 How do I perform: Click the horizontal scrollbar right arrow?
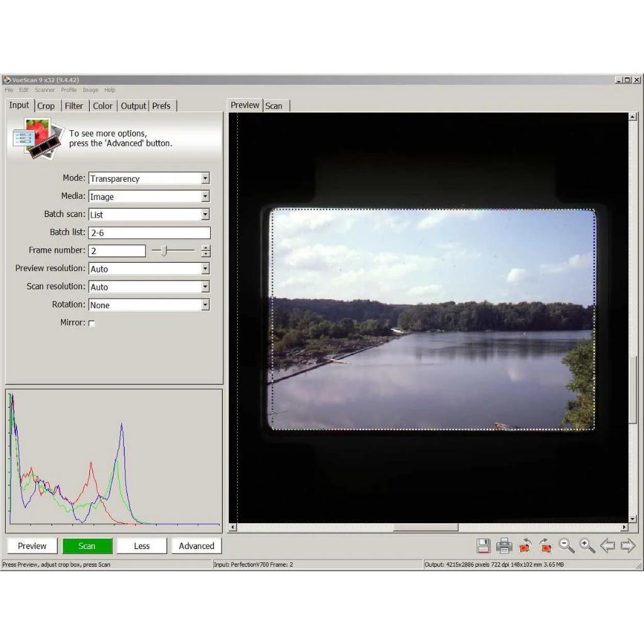point(625,527)
